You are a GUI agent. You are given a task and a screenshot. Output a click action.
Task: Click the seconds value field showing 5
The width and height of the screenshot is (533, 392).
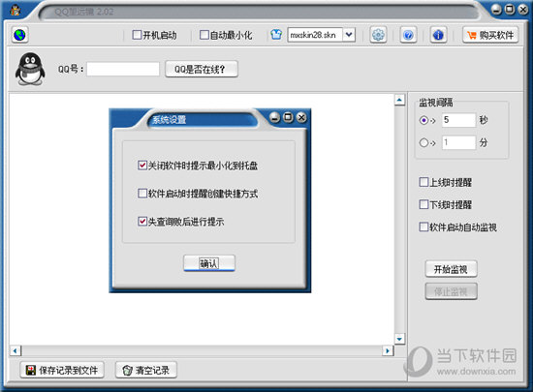(x=458, y=120)
